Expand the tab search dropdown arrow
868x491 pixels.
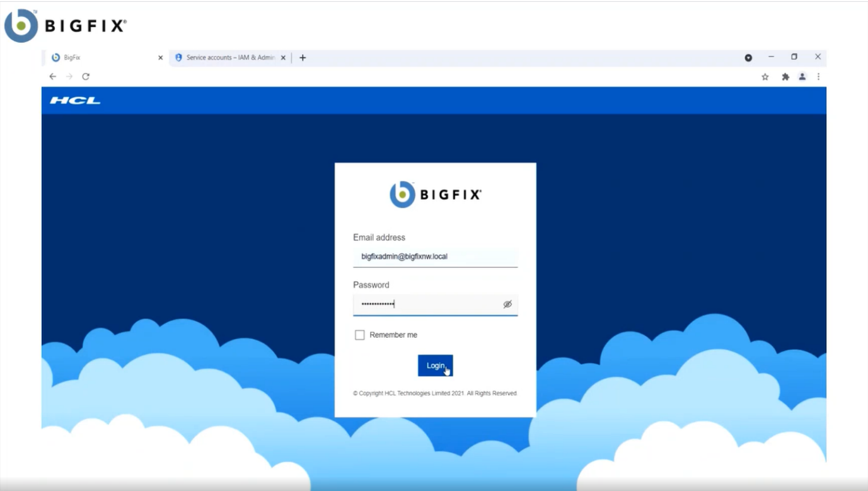tap(748, 58)
